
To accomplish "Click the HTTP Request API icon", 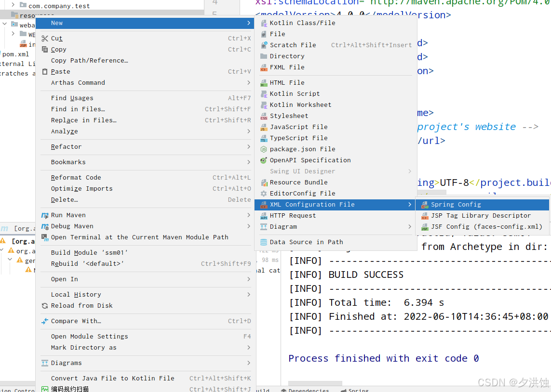I will (264, 216).
